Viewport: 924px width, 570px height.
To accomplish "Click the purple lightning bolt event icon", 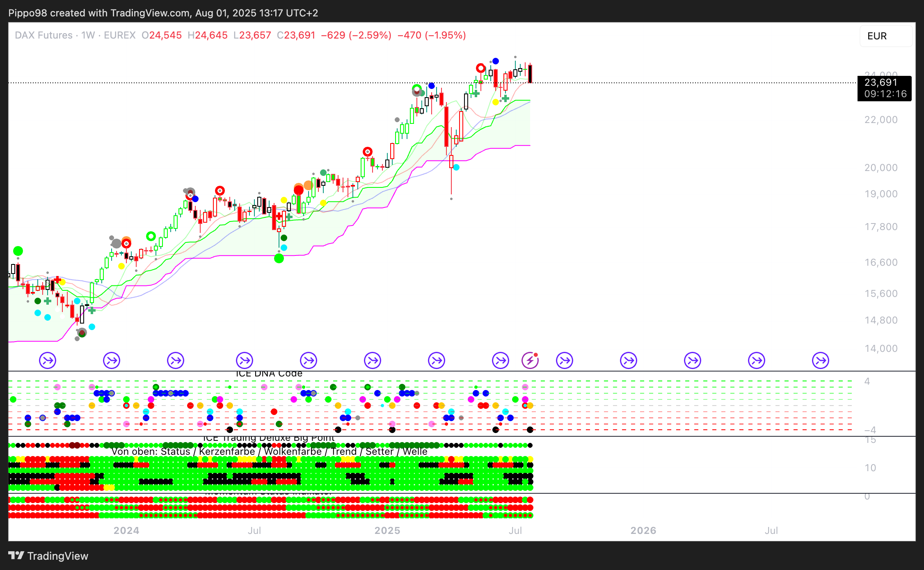I will [530, 361].
